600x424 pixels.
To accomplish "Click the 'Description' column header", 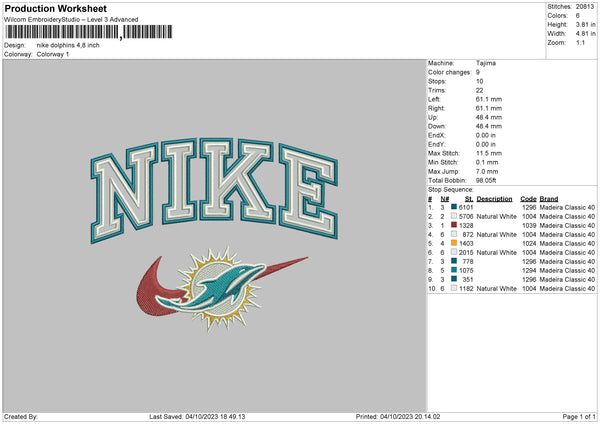I will click(x=494, y=199).
